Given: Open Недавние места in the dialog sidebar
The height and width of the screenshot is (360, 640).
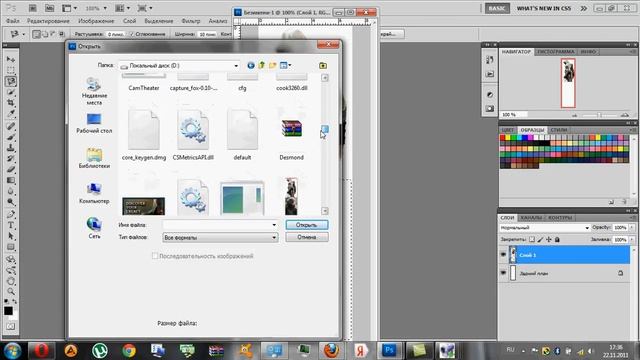Looking at the screenshot, I should [94, 91].
